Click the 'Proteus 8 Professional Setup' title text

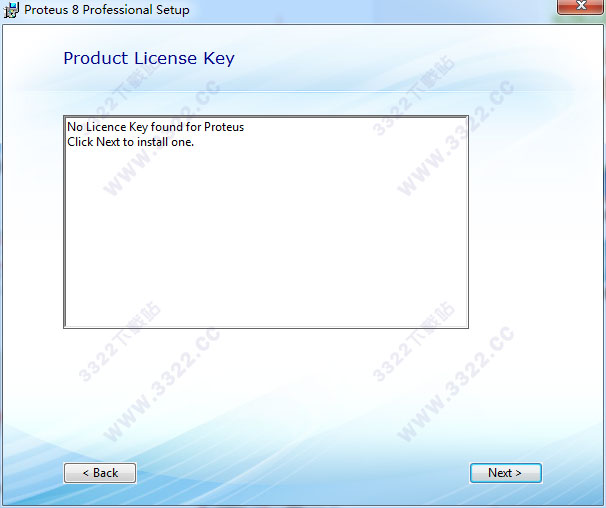click(107, 10)
